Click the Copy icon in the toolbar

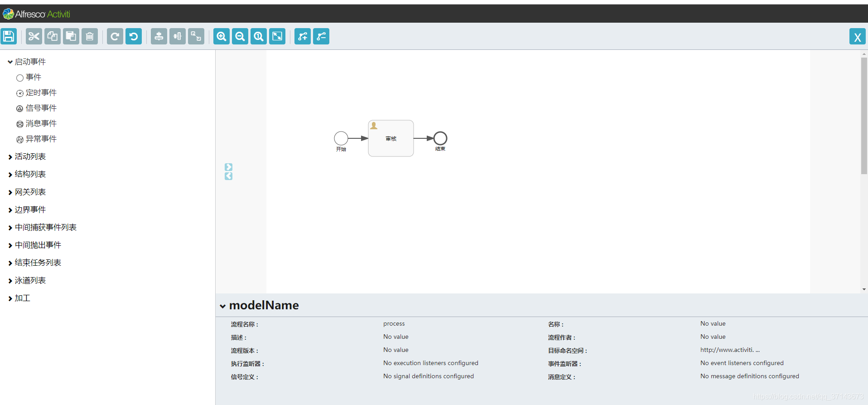[53, 36]
